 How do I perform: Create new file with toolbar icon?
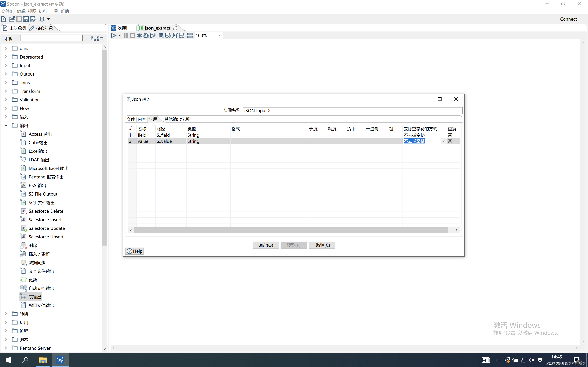pyautogui.click(x=4, y=19)
